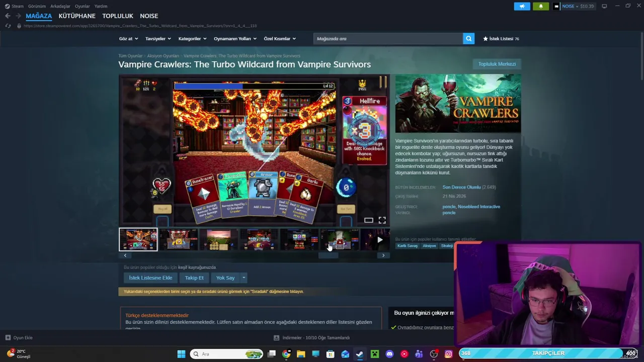
Task: Click the magnifier search button
Action: (x=468, y=39)
